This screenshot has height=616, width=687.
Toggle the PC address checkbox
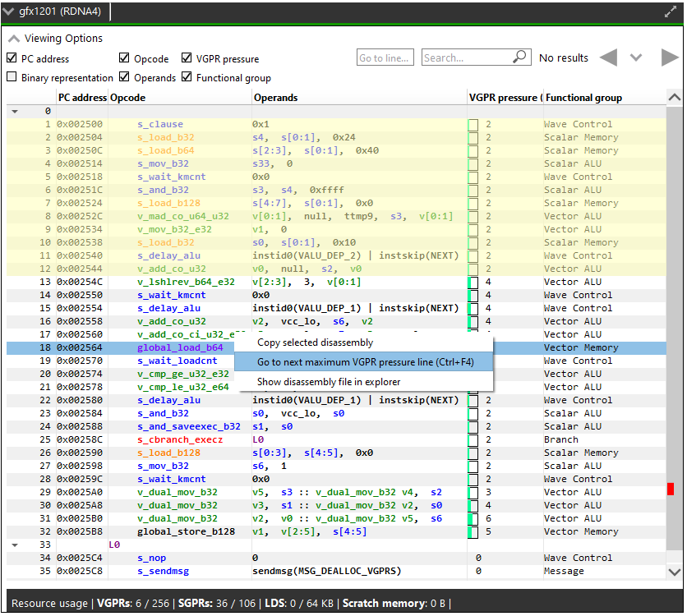coord(12,58)
